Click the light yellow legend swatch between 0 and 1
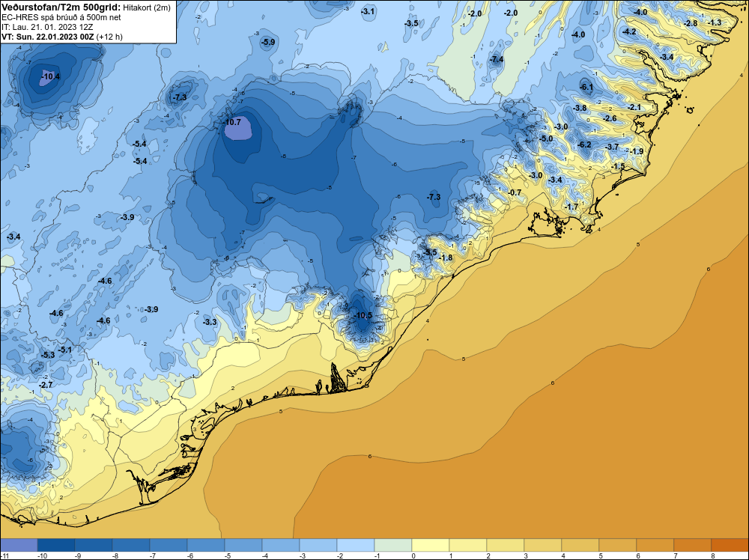The width and height of the screenshot is (749, 560). click(431, 545)
